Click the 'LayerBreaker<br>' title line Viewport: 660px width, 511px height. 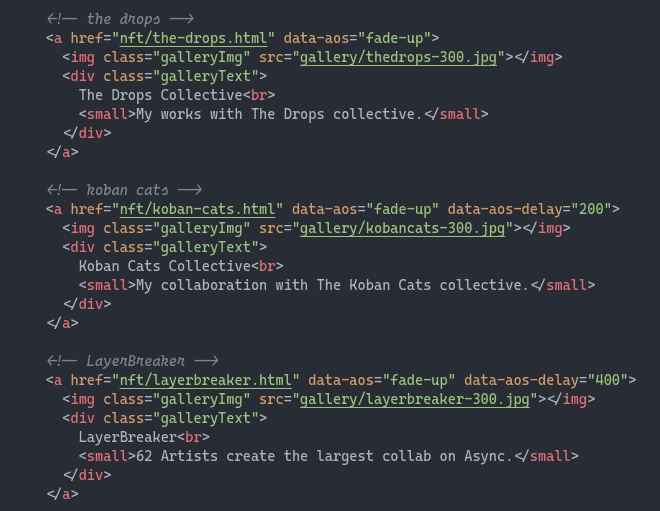[x=144, y=437]
